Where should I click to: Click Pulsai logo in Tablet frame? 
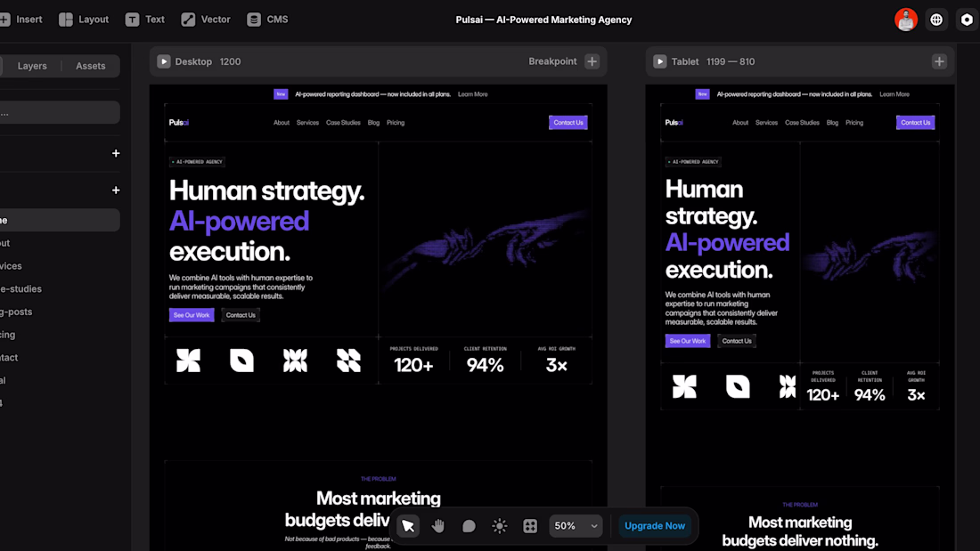(674, 123)
